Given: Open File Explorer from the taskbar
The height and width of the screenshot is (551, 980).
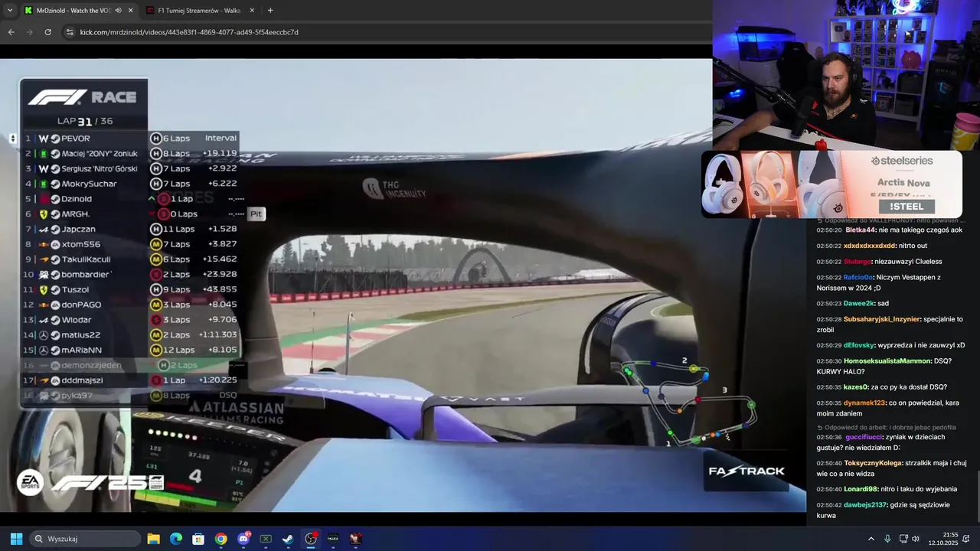Looking at the screenshot, I should [153, 539].
